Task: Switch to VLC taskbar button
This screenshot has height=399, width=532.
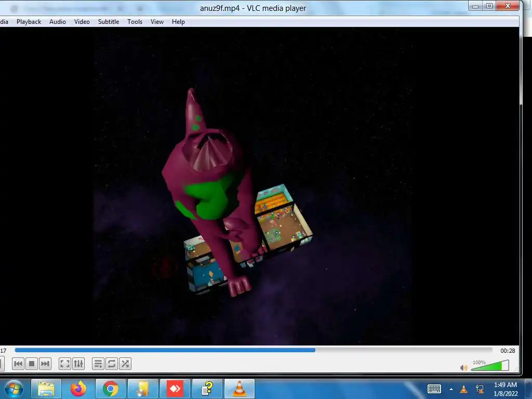Action: click(239, 389)
